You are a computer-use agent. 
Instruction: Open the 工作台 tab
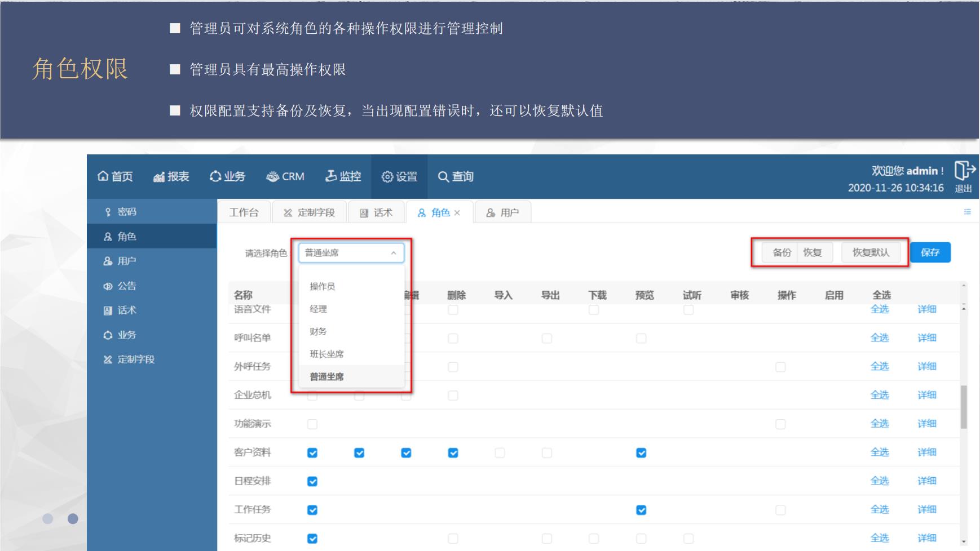point(244,212)
